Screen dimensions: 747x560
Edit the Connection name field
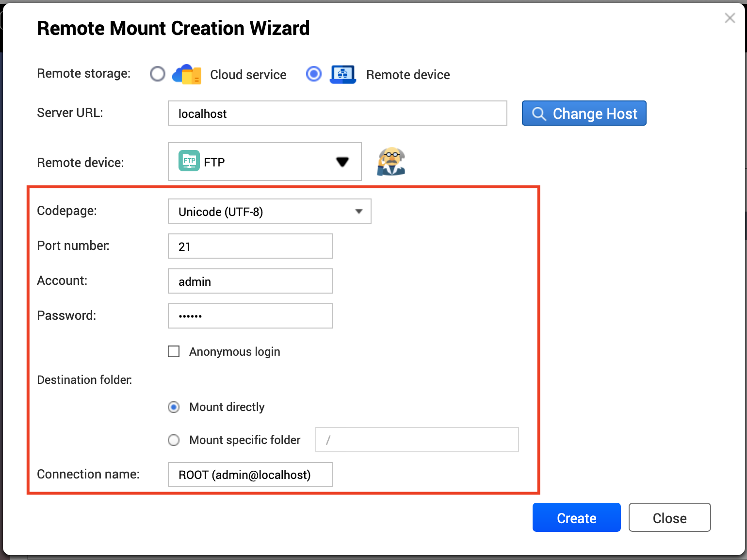pos(250,475)
